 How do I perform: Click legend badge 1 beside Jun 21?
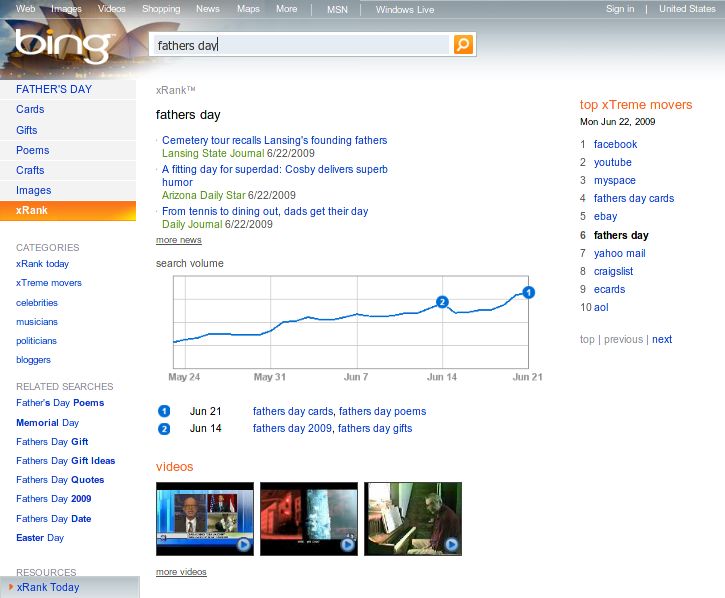(164, 411)
